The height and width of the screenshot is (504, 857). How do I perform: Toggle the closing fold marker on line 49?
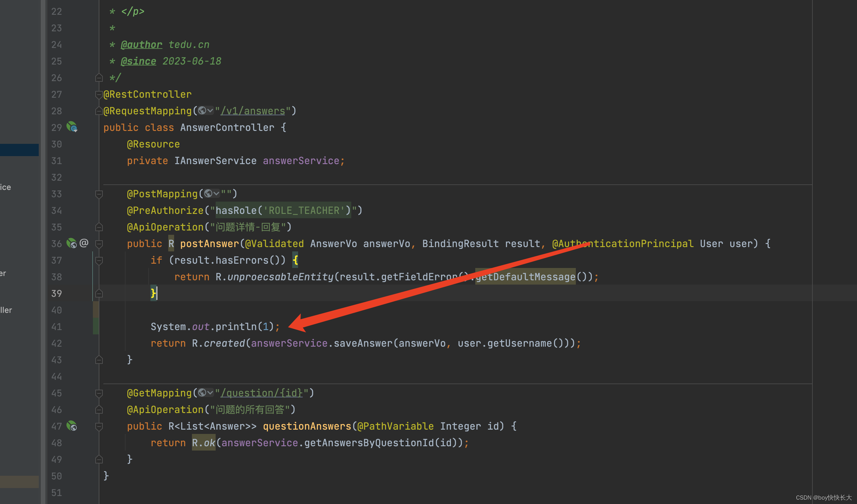[99, 459]
